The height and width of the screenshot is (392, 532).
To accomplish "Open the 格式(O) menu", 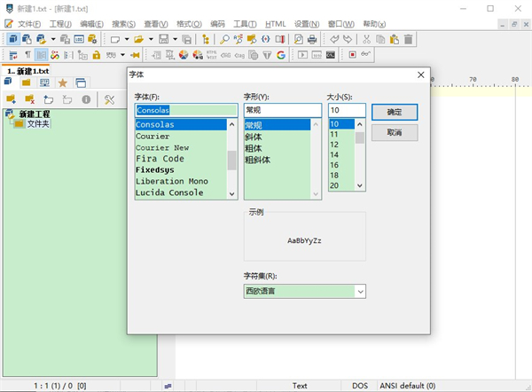I will click(188, 22).
